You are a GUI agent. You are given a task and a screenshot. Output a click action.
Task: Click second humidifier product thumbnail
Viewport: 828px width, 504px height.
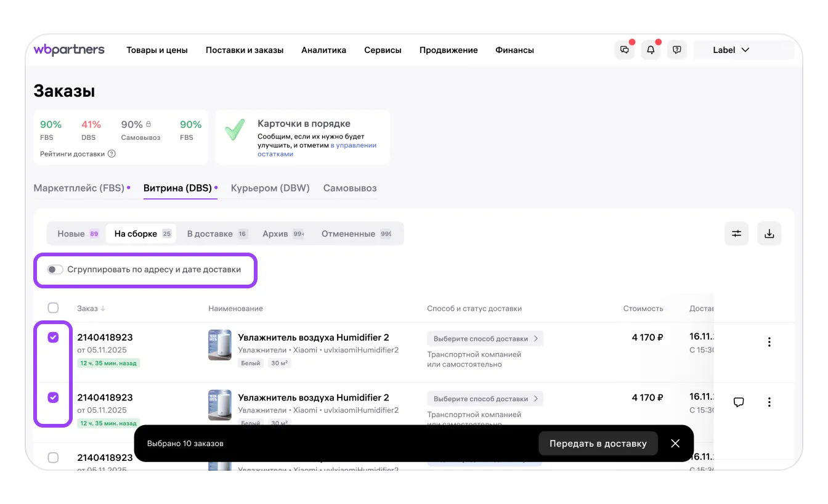(x=220, y=405)
